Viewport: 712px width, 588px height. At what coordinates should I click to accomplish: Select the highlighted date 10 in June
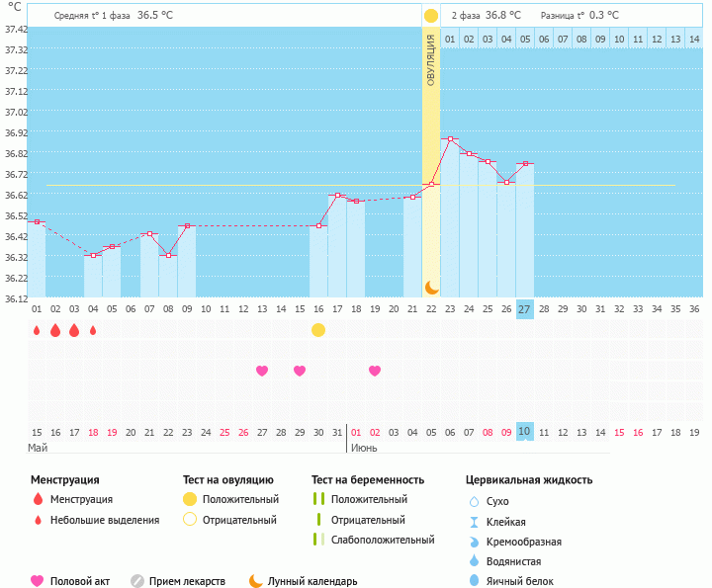(525, 432)
